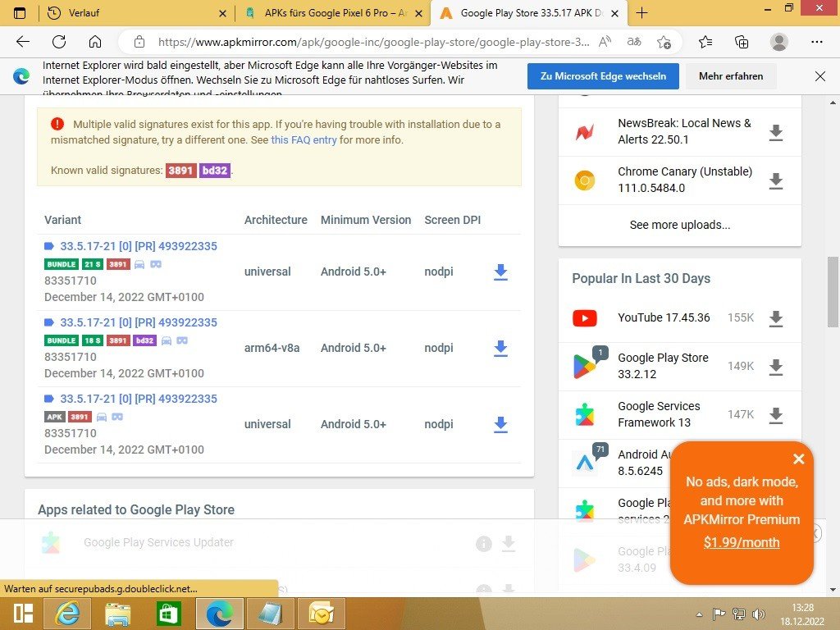Select the Google Play Store 33.5.17 APK tab
840x630 pixels.
coord(529,13)
